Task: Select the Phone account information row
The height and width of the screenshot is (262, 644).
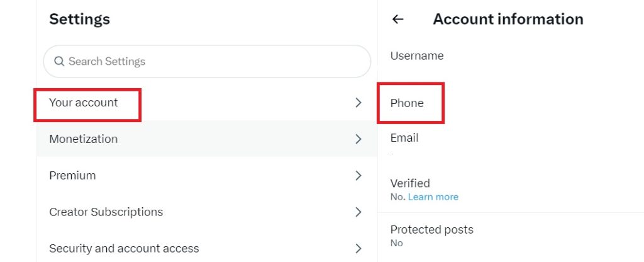Action: click(407, 103)
